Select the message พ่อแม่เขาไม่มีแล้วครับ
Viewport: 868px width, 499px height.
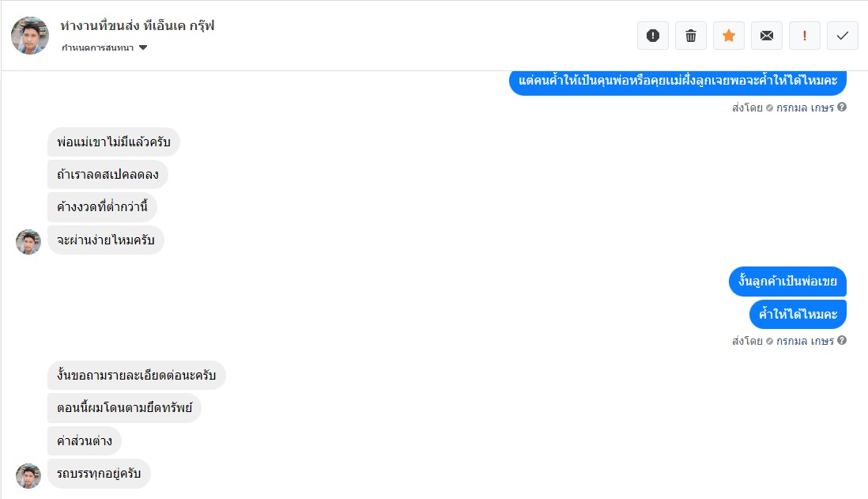coord(114,143)
